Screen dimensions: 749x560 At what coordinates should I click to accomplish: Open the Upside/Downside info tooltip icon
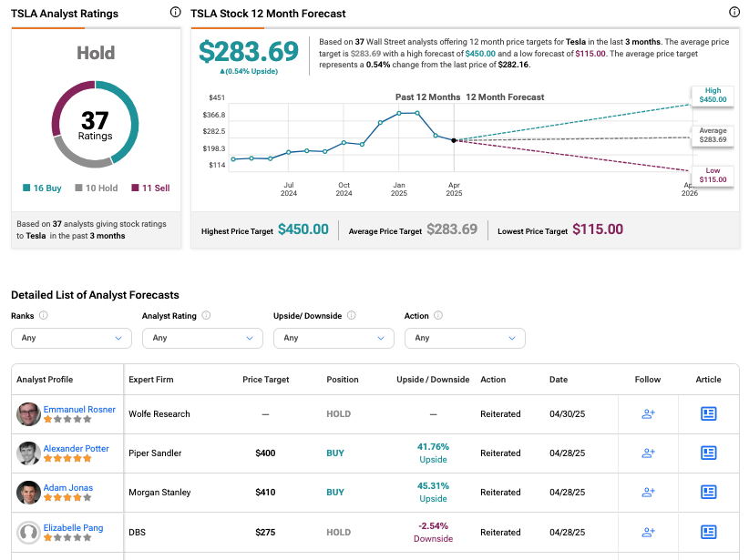(352, 315)
